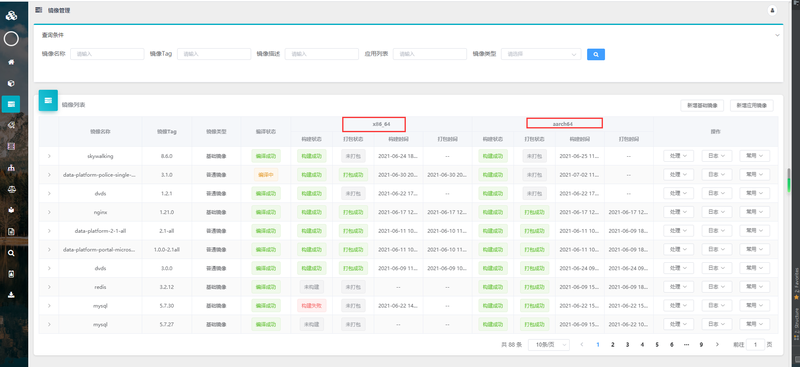Click the cloud cubes logo at top left
800x367 pixels.
[x=11, y=15]
